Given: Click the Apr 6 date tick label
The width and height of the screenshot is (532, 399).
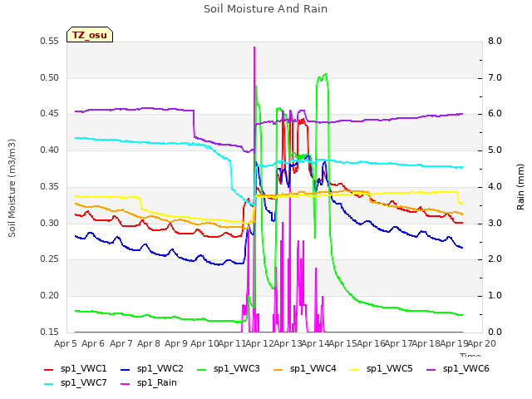Looking at the screenshot, I should (93, 343).
